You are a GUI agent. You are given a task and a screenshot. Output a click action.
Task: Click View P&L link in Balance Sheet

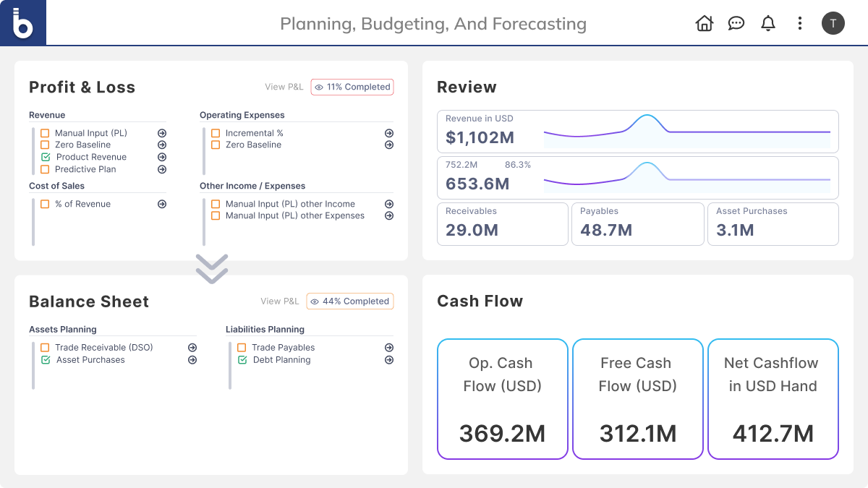tap(279, 301)
